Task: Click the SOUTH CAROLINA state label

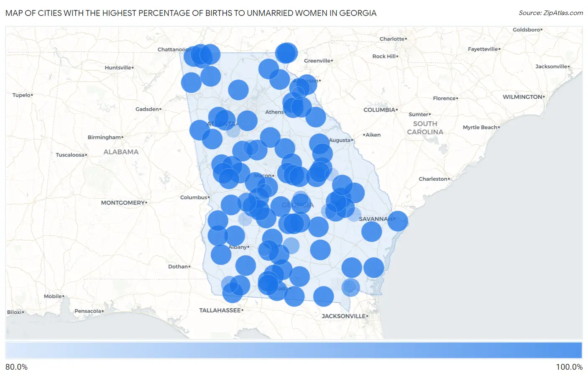Action: (425, 128)
